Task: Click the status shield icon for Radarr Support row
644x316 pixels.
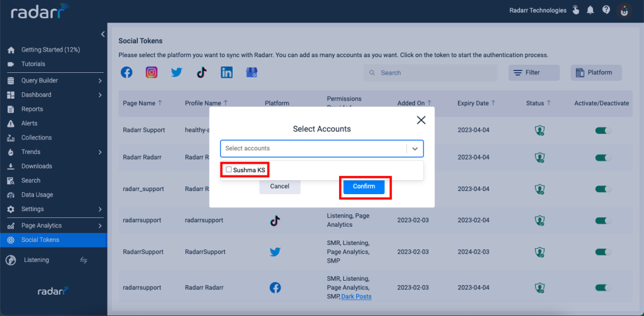Action: point(540,131)
